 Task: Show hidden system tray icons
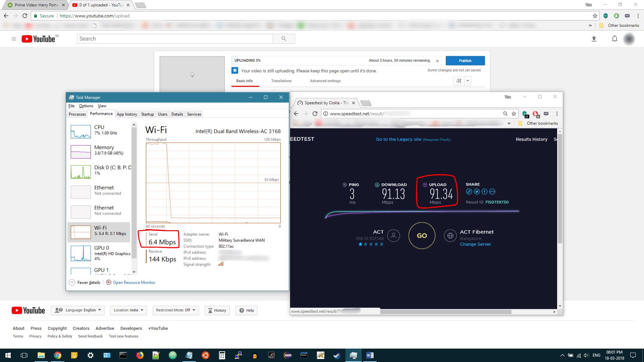click(x=562, y=355)
